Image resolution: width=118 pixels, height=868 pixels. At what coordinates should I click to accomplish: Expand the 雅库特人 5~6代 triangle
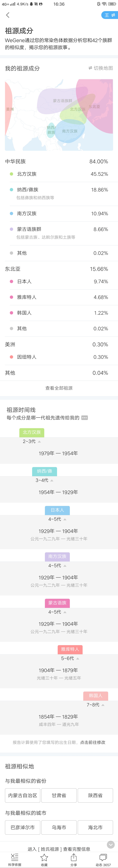click(x=78, y=658)
